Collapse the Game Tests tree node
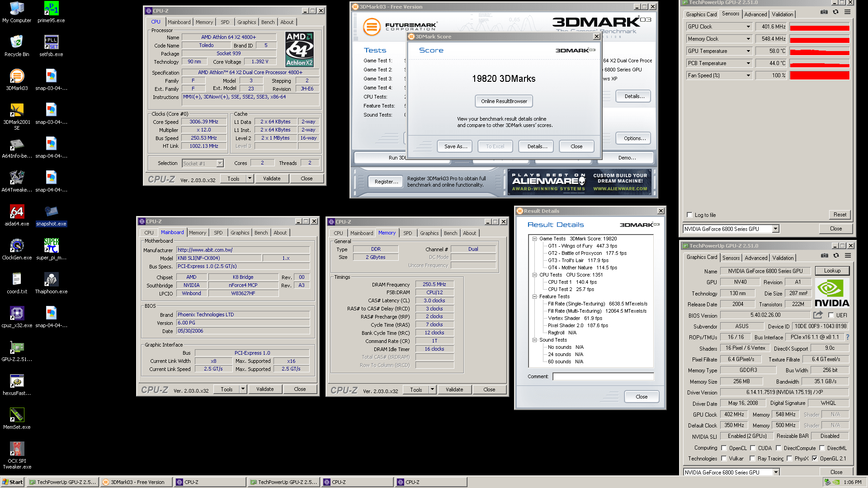This screenshot has height=488, width=868. coord(534,239)
